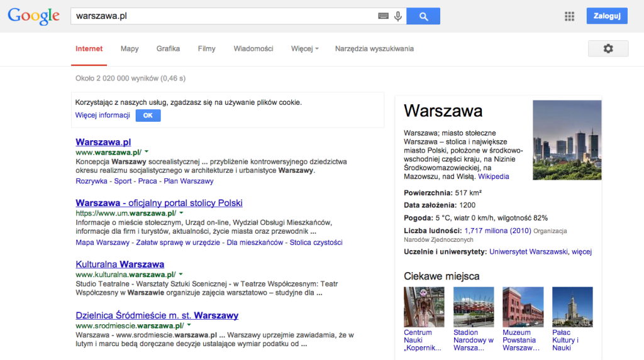Open the Uniwersytet Warszawski link

coord(529,252)
